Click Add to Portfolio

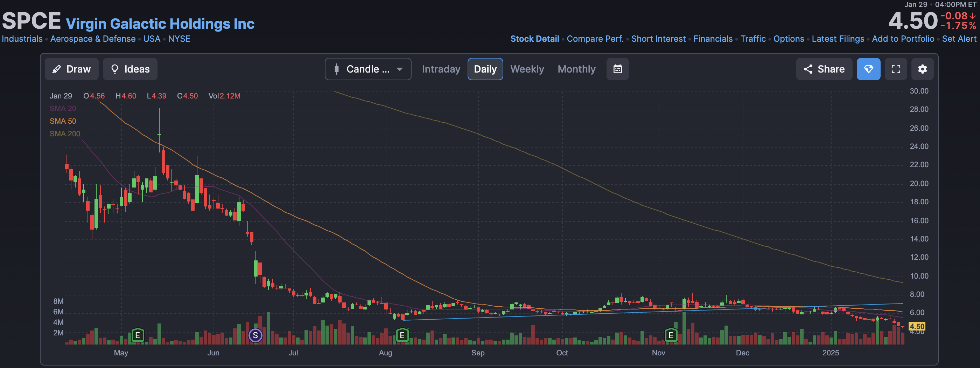903,39
